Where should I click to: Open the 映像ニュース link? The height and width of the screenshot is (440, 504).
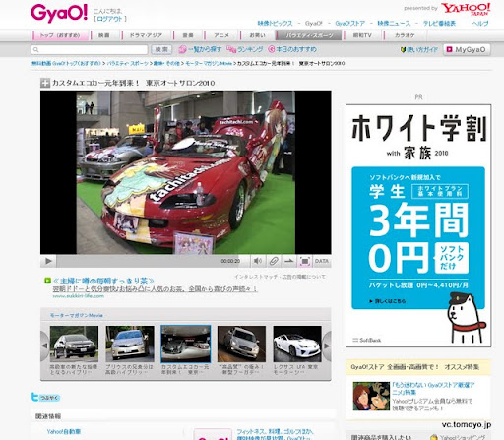(394, 24)
